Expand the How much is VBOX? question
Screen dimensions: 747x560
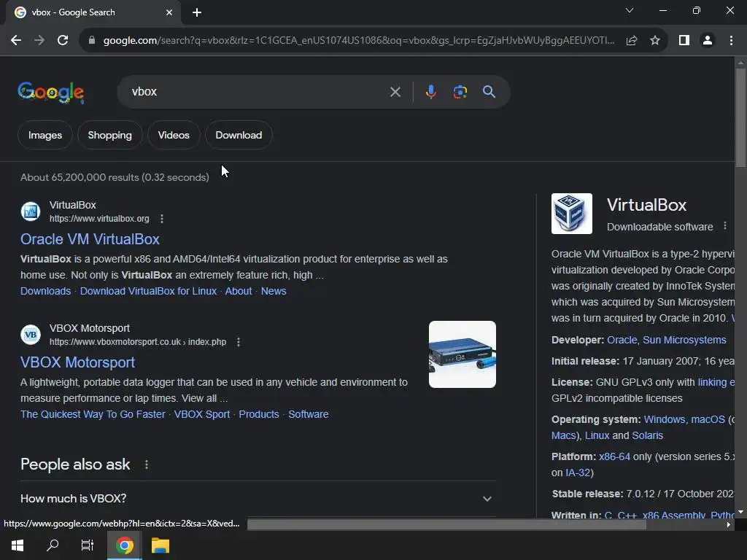click(258, 499)
